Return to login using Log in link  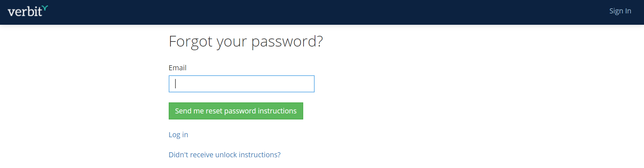point(178,135)
